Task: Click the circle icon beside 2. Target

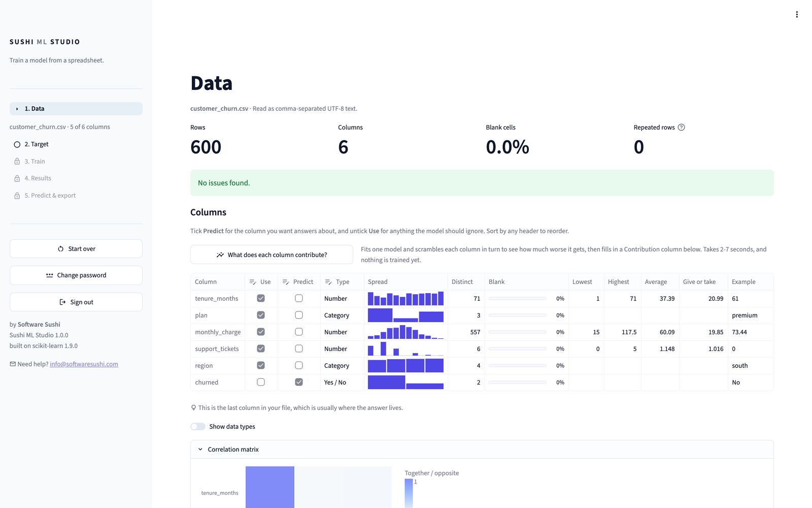Action: coord(17,144)
